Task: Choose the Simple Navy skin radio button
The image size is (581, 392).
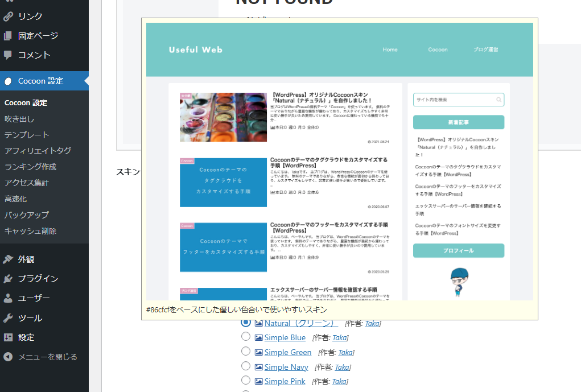Action: point(246,366)
